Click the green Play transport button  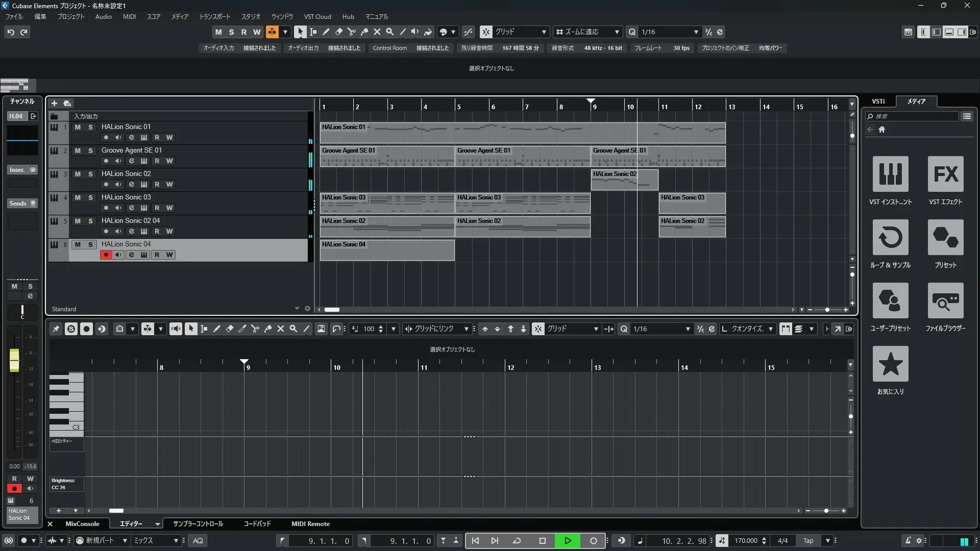(567, 541)
